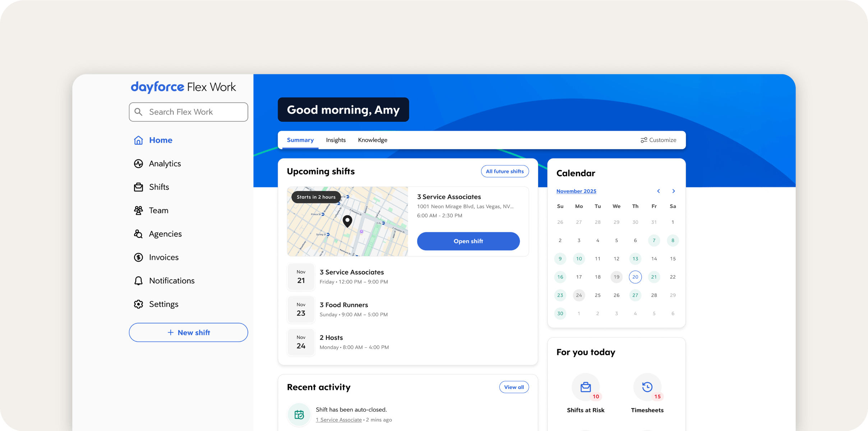Select November 20 on the calendar
This screenshot has width=868, height=431.
tap(635, 277)
